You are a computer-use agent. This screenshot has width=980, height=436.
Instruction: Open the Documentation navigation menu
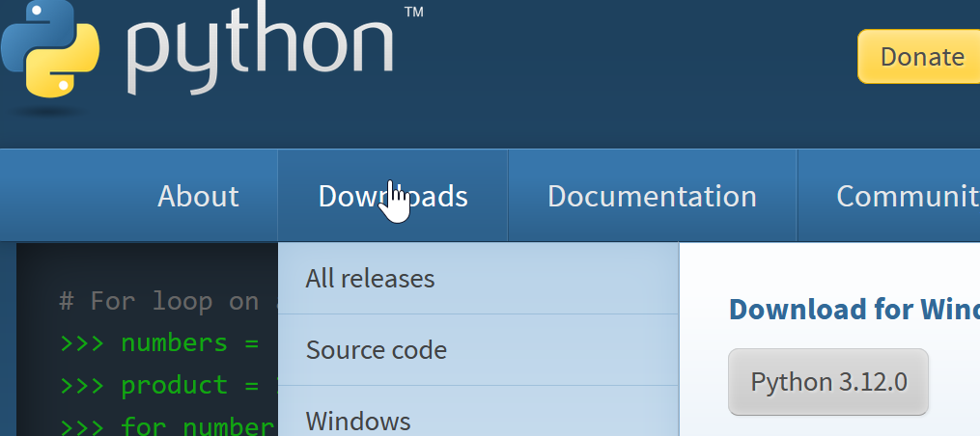[652, 196]
